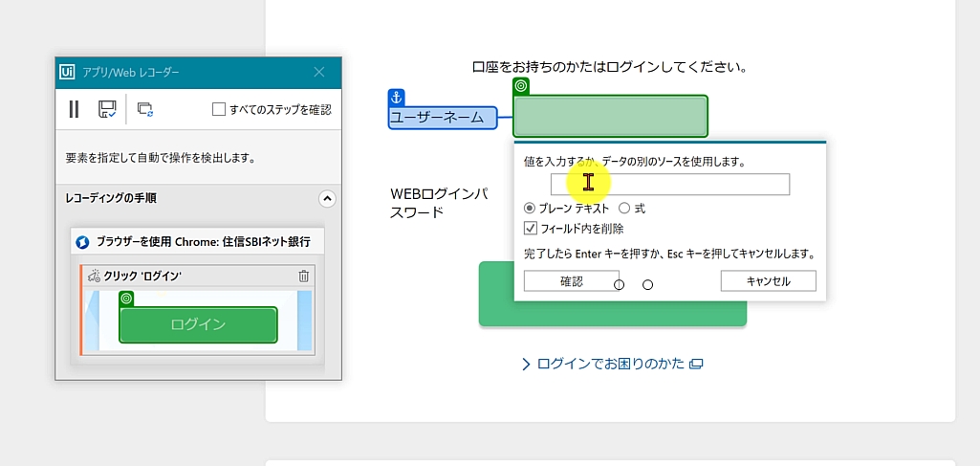Click the UiPath logo in recorder title bar

tap(68, 72)
